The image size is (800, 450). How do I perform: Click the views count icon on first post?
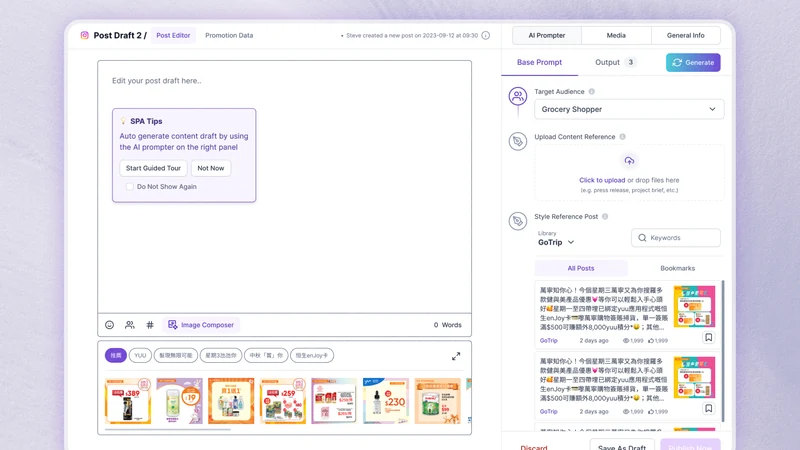tap(626, 340)
